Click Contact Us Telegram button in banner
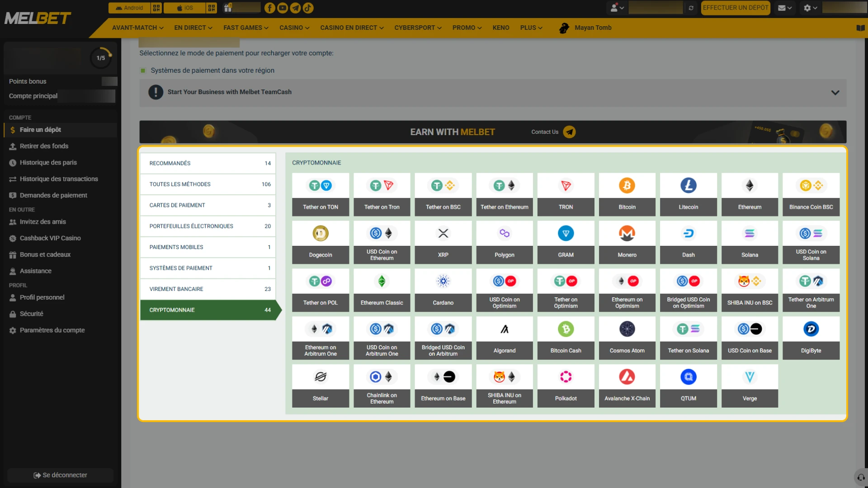The height and width of the screenshot is (488, 868). 569,132
